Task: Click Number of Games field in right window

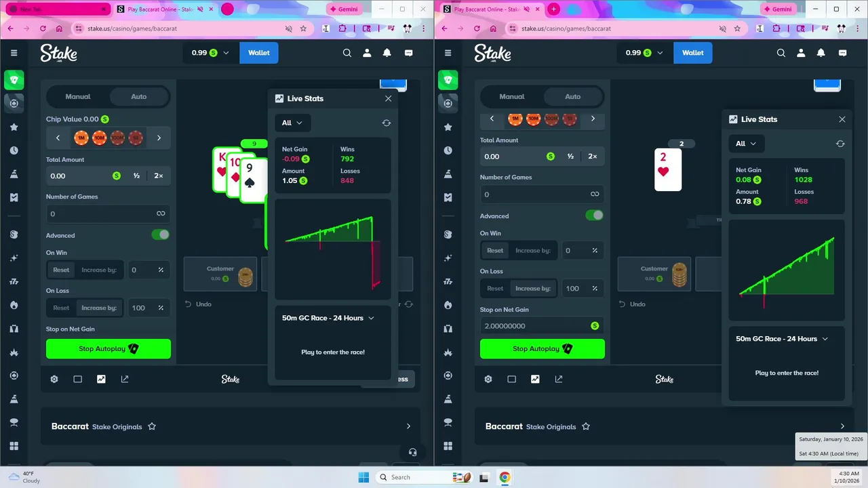Action: coord(542,194)
